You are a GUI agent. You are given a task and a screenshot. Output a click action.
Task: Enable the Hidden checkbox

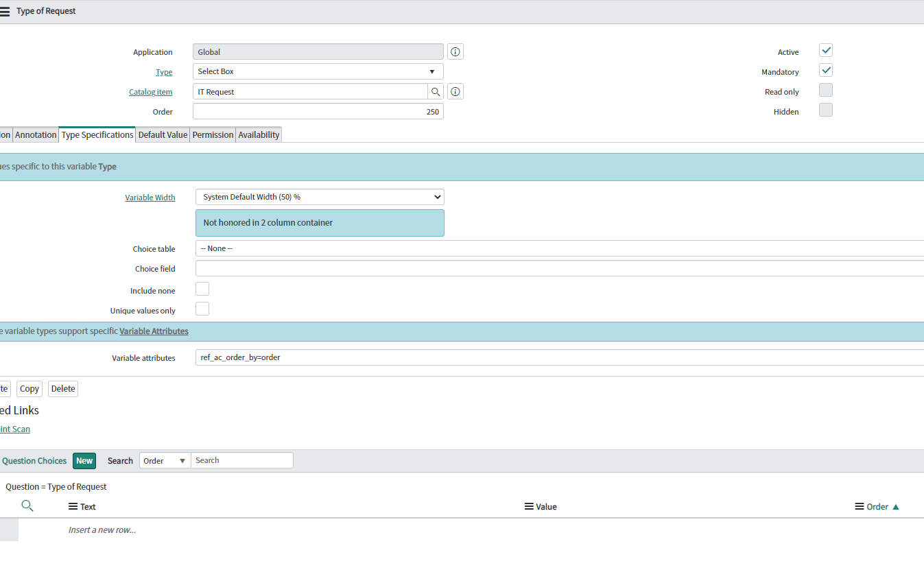click(x=826, y=110)
